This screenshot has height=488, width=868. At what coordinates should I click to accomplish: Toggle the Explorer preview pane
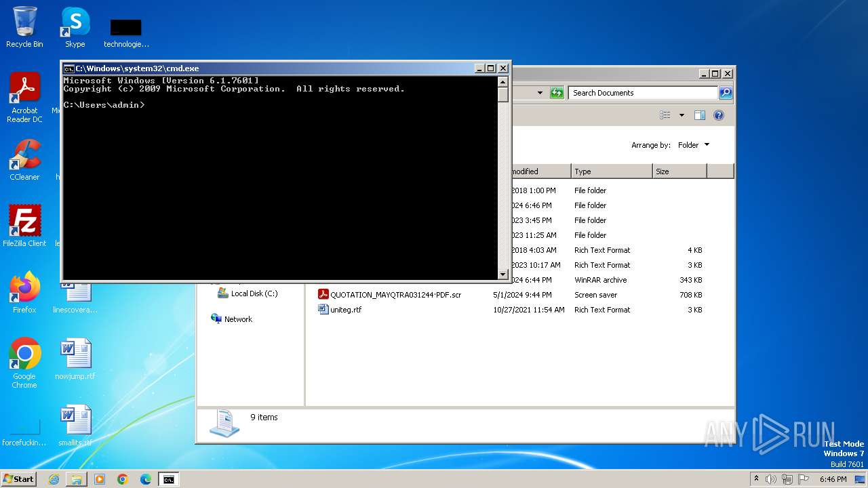point(700,115)
